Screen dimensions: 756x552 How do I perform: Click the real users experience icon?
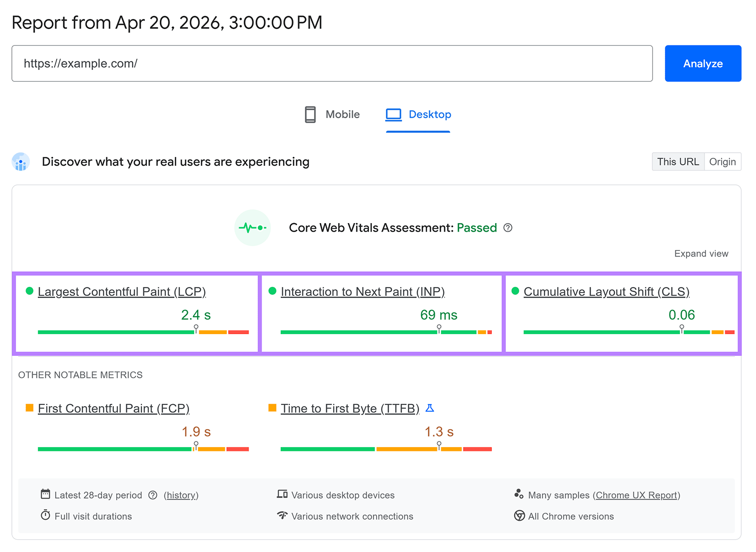[20, 162]
